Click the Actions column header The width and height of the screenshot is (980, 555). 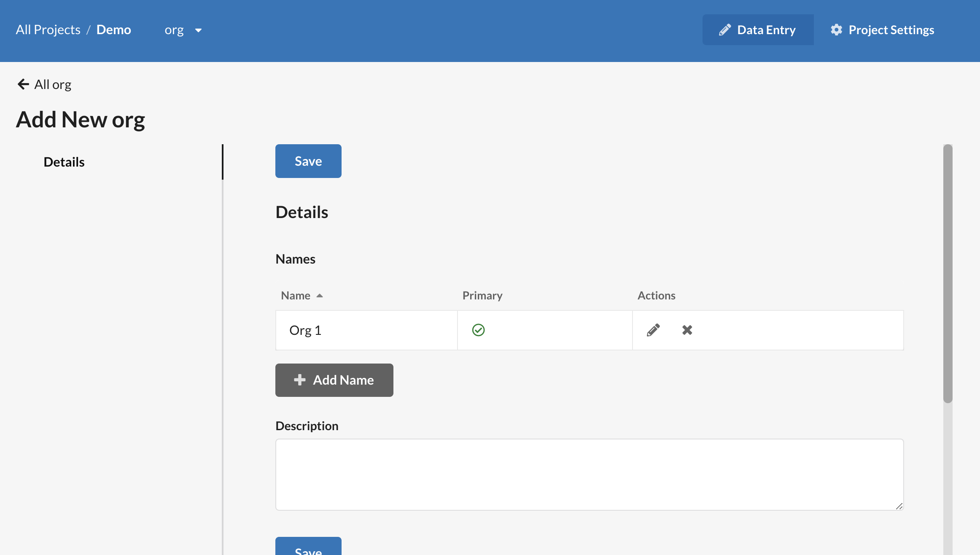(x=656, y=295)
